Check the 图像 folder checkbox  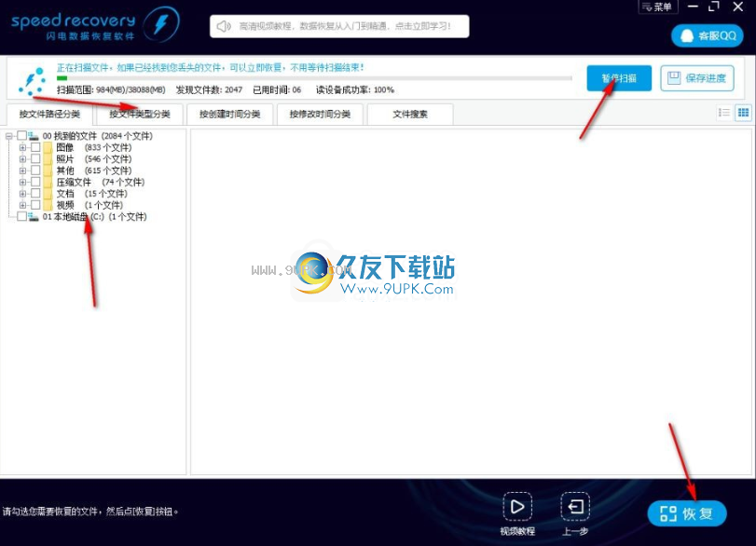click(x=35, y=147)
